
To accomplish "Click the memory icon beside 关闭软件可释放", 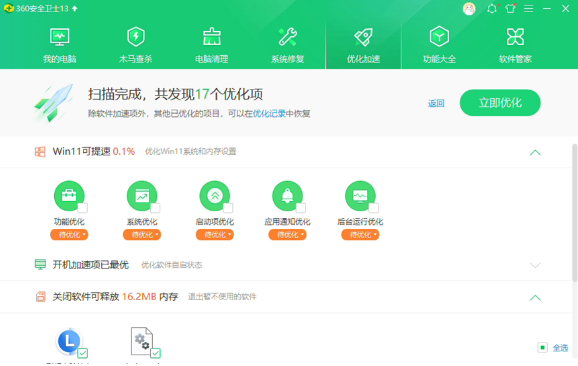I will pos(41,296).
